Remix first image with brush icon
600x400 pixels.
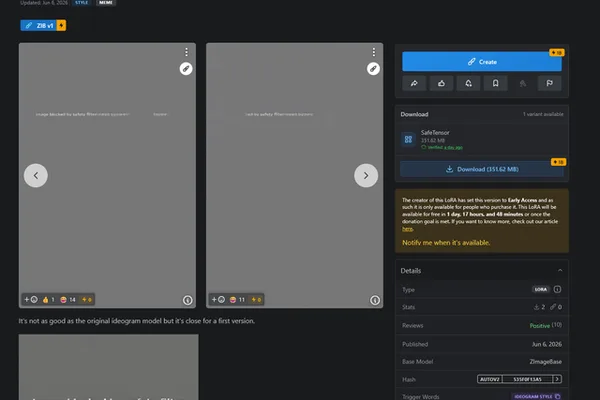coord(186,69)
